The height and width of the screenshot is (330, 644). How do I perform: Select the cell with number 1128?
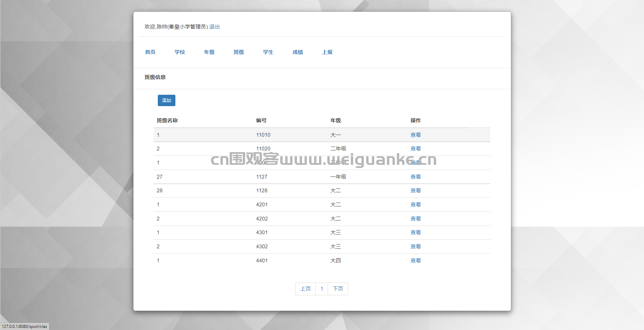click(262, 191)
